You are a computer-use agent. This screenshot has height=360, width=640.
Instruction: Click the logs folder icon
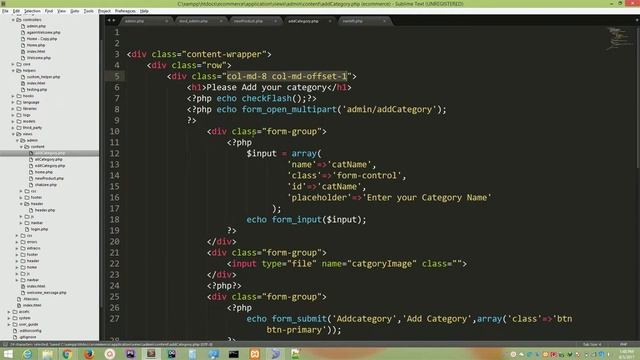(19, 115)
